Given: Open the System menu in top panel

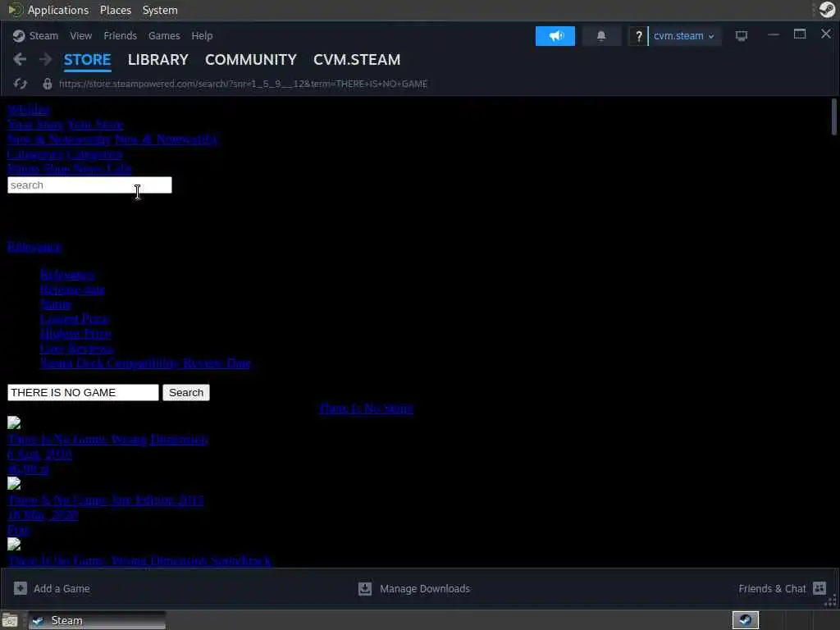Looking at the screenshot, I should click(160, 10).
